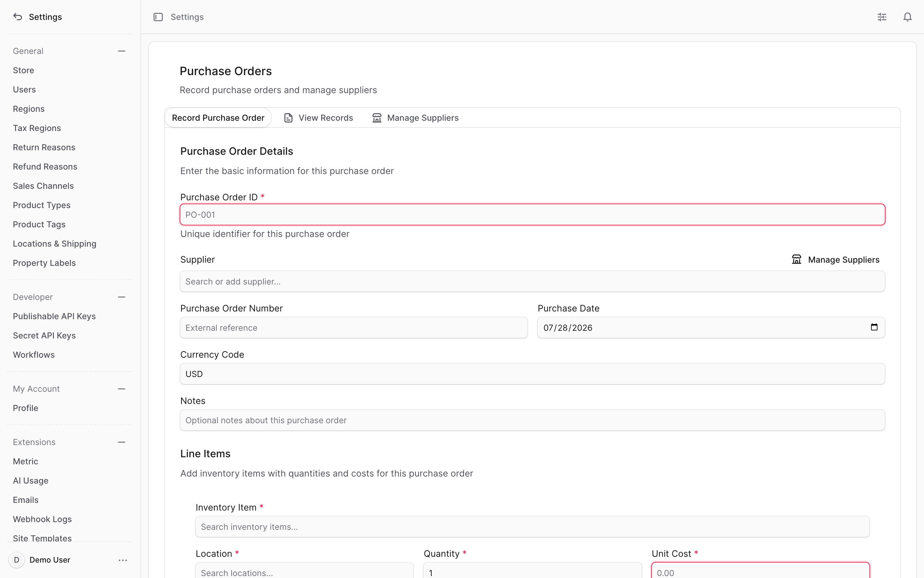924x578 pixels.
Task: Open the Location search combo box
Action: click(304, 570)
